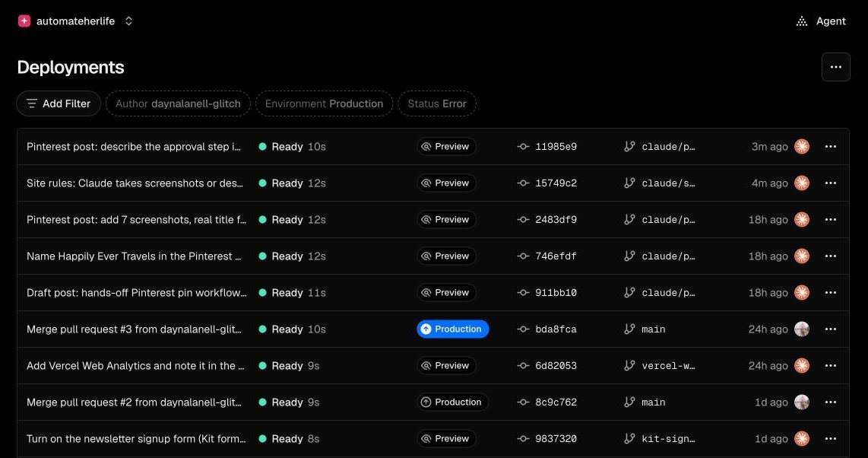The image size is (868, 458).
Task: Click the claude/p… branch in the 11985e9 row
Action: 668,147
